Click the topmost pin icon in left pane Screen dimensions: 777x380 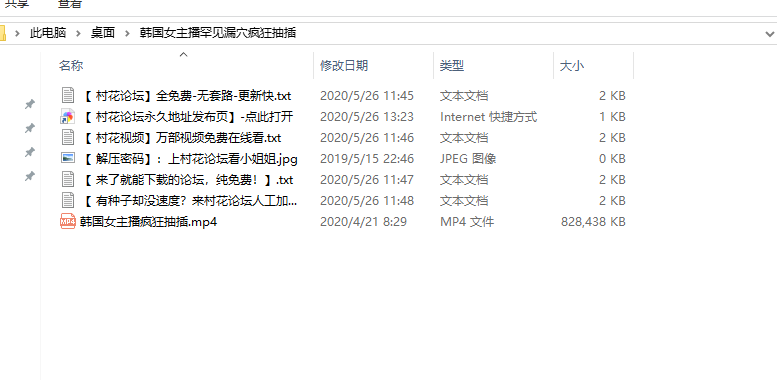pos(30,104)
